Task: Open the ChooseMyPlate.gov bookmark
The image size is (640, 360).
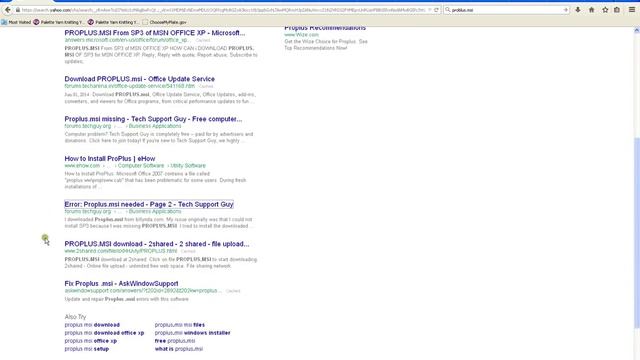Action: [164, 22]
